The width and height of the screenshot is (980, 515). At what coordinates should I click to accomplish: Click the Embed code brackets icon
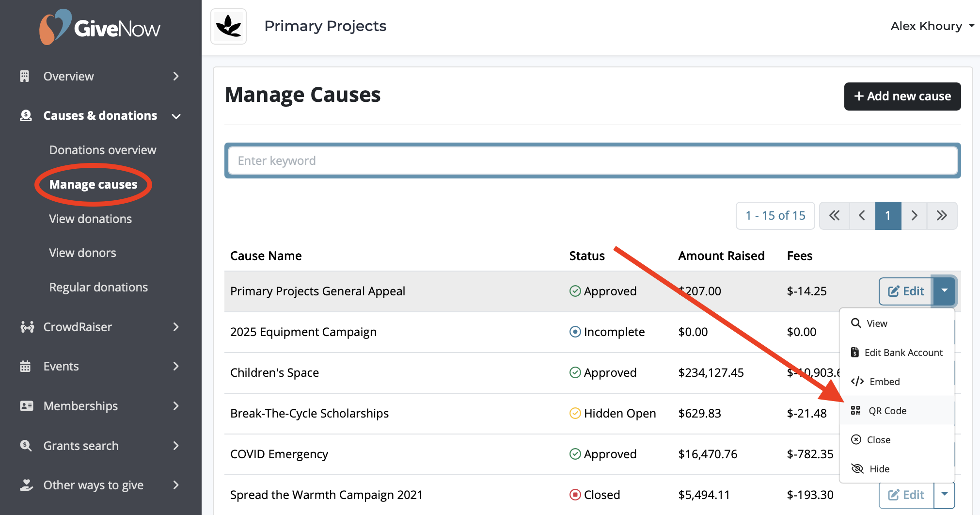(x=857, y=381)
